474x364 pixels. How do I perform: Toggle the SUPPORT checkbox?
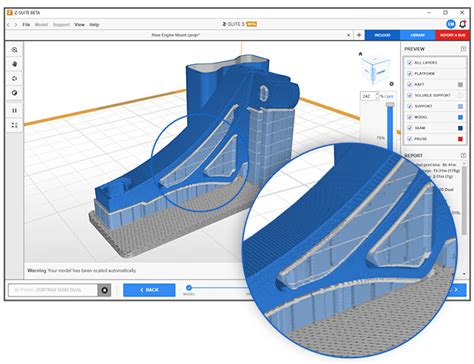[x=410, y=106]
